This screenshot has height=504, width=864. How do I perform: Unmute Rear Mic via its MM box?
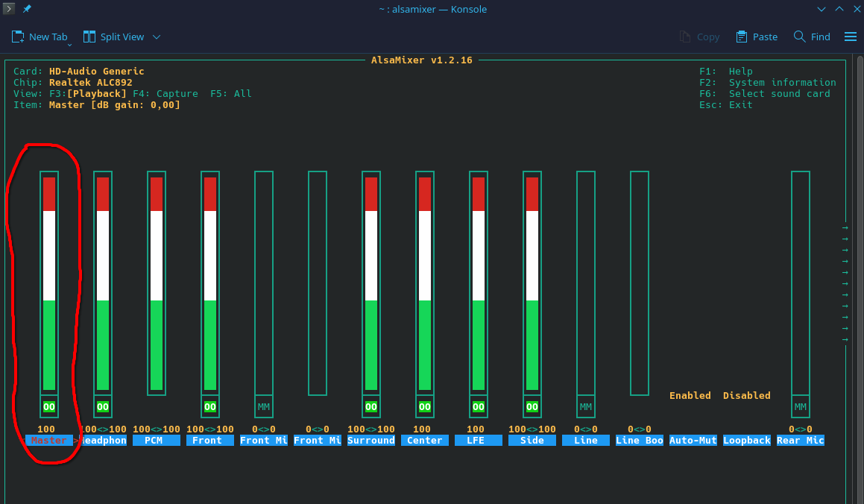[x=801, y=407]
